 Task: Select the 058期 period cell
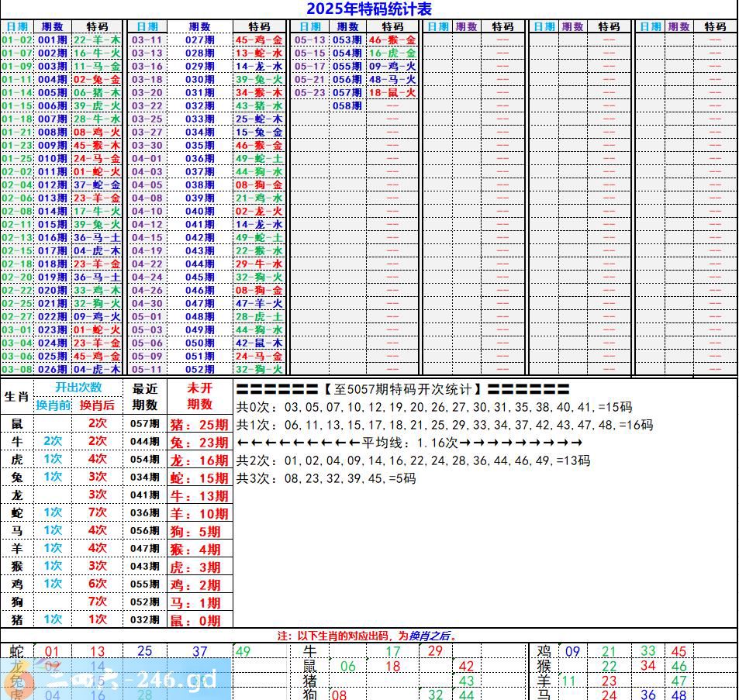click(x=347, y=105)
